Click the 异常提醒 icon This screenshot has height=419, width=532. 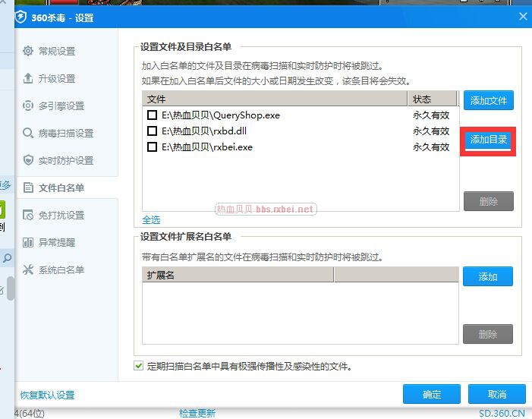(x=28, y=242)
